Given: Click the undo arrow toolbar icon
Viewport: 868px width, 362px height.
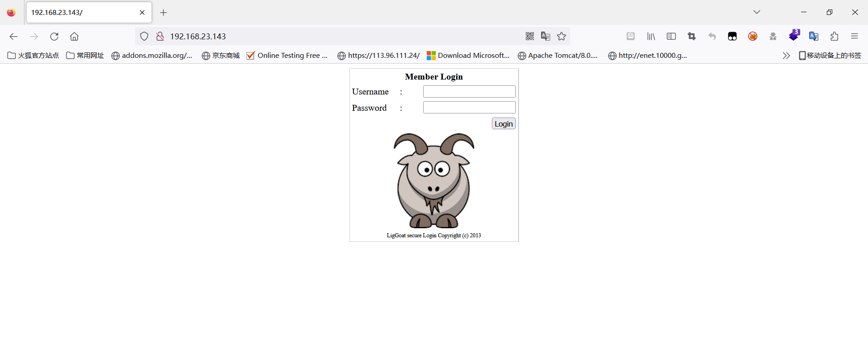Looking at the screenshot, I should [x=712, y=37].
